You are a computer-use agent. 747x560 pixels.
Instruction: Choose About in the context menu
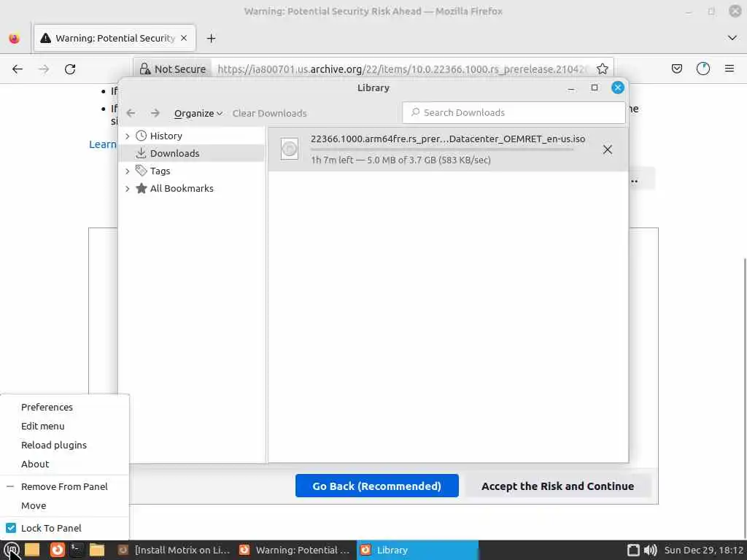click(x=35, y=464)
